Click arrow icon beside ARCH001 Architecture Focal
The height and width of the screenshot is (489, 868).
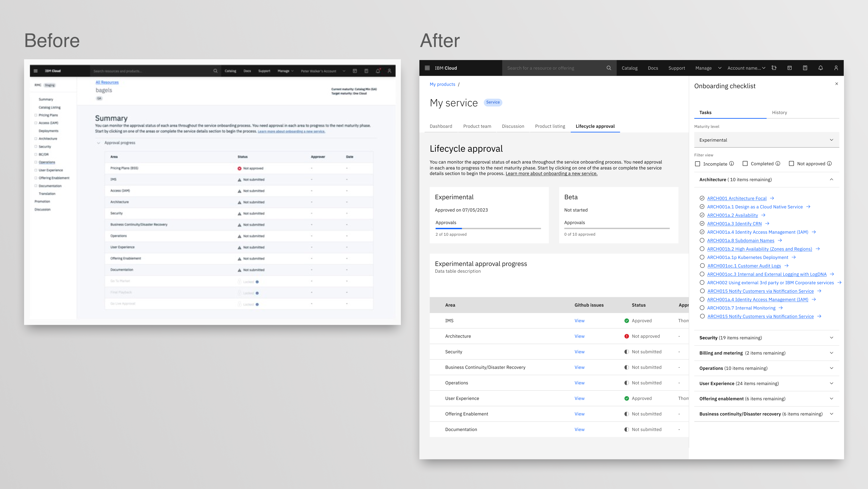click(772, 198)
